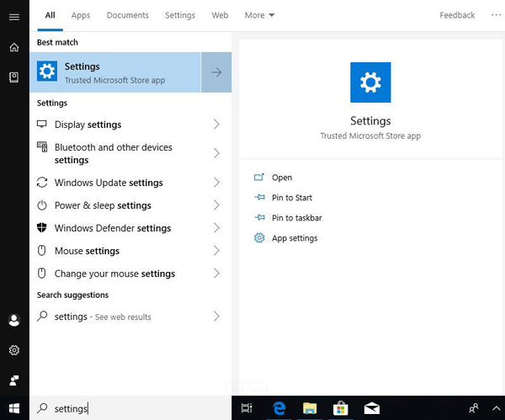
Task: Open Mail app from taskbar
Action: (x=372, y=408)
